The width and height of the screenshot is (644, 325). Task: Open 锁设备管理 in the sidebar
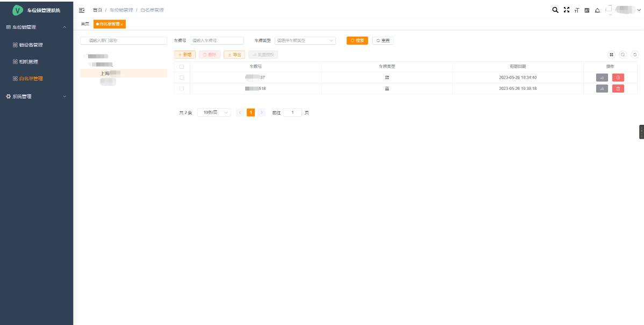pyautogui.click(x=31, y=45)
